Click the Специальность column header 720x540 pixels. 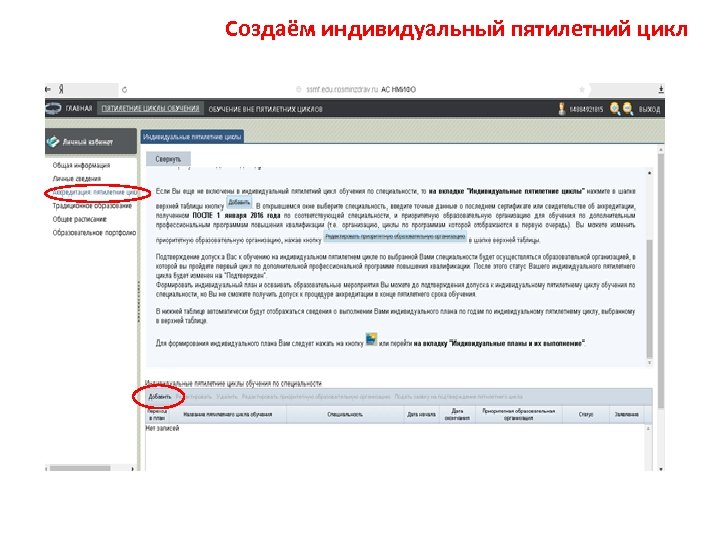[345, 415]
